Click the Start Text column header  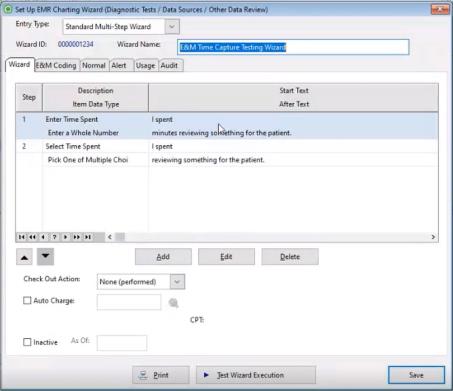coord(294,91)
